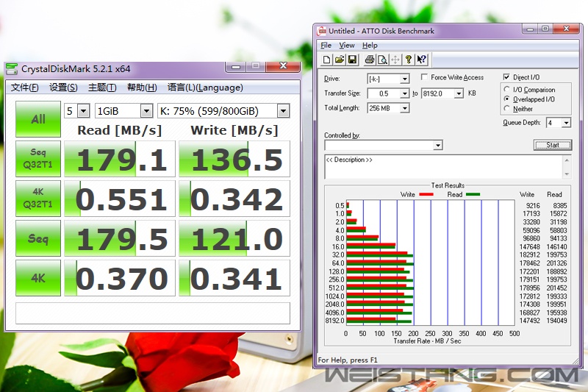Save results with ATTO floppy disk icon

tap(352, 60)
